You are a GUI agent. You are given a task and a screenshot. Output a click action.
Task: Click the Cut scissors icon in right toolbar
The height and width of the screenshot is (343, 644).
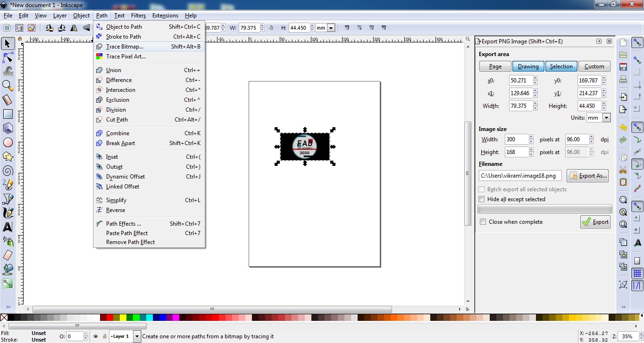[x=623, y=170]
